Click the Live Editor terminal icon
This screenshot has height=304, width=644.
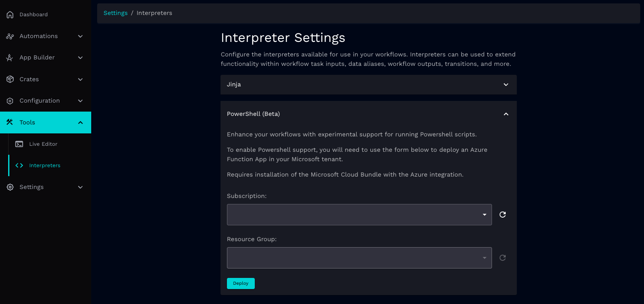(19, 144)
